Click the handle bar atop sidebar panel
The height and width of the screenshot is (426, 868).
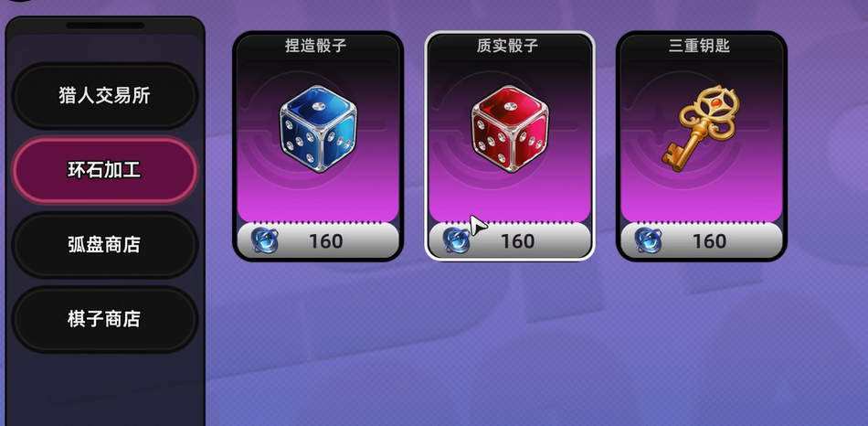coord(105,26)
